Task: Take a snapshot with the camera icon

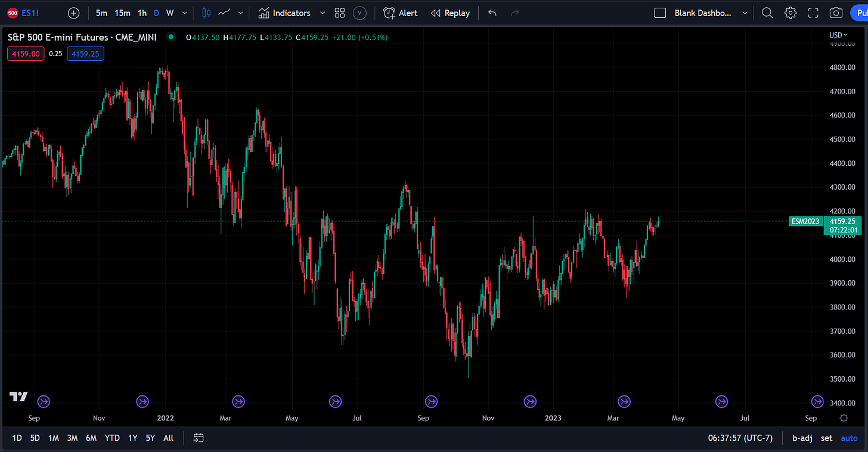Action: pyautogui.click(x=836, y=13)
